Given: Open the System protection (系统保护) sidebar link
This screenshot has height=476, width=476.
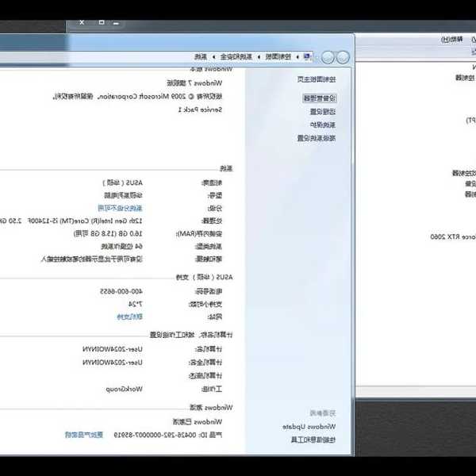Looking at the screenshot, I should pos(322,125).
